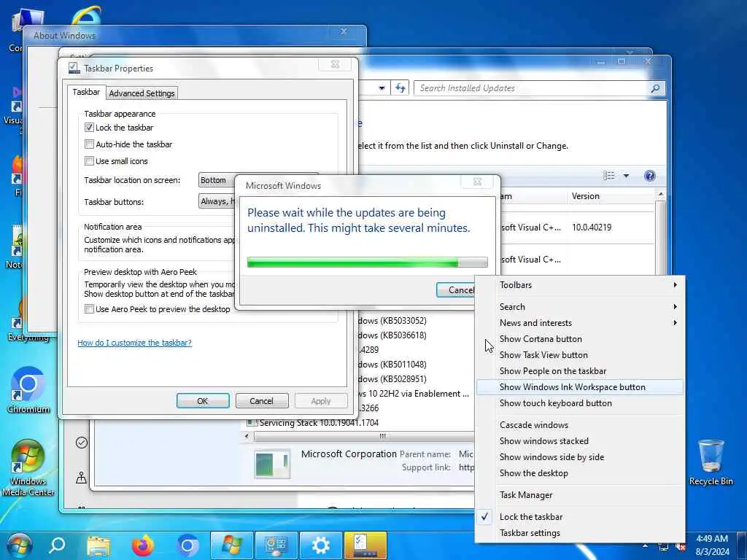Choose Show Windows Ink Workspace button
The height and width of the screenshot is (560, 747).
click(580, 387)
